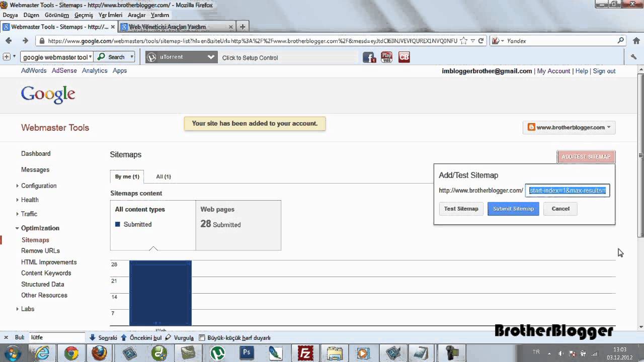Screen dimensions: 644x362
Task: Find previous match with Önceki bul
Action: (141, 338)
